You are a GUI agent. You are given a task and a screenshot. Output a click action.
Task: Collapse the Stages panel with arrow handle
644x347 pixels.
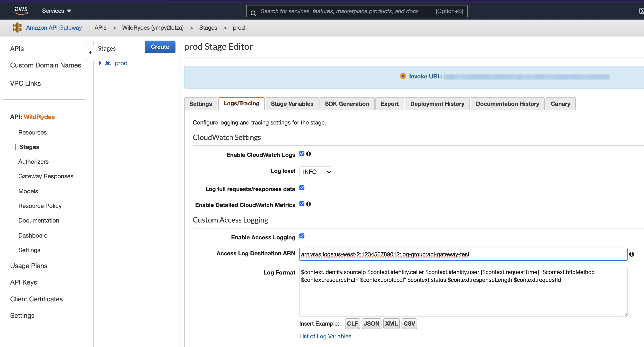(90, 52)
